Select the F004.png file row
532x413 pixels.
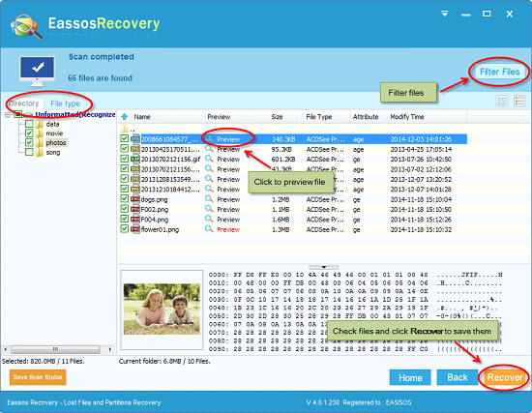pyautogui.click(x=293, y=220)
